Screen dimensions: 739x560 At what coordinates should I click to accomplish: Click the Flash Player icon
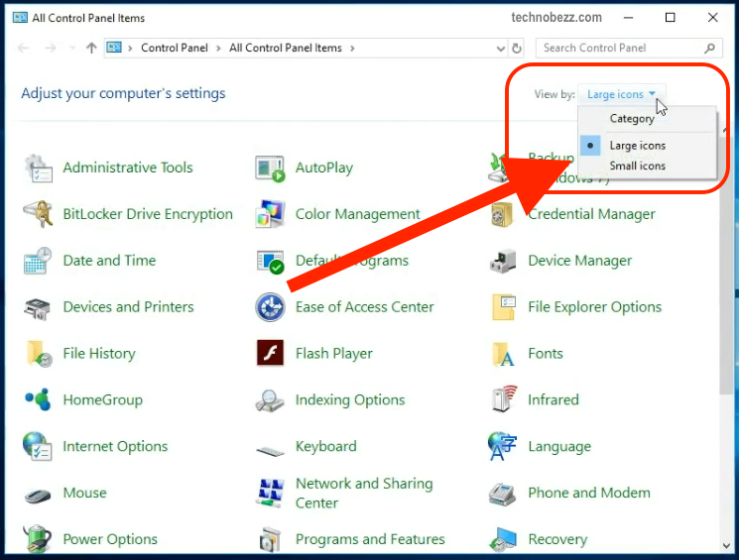(x=270, y=353)
